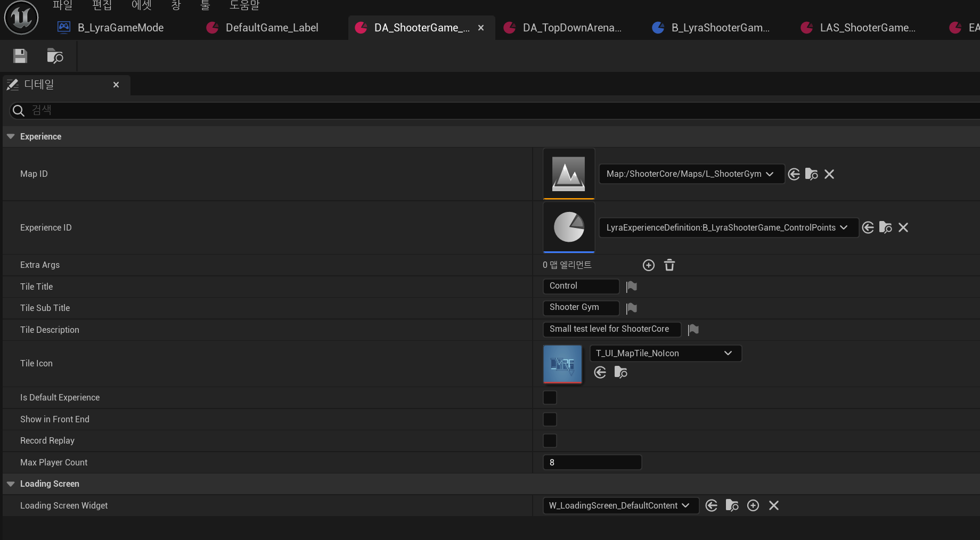Collapse the Loading Screen category
The image size is (980, 540).
point(11,484)
